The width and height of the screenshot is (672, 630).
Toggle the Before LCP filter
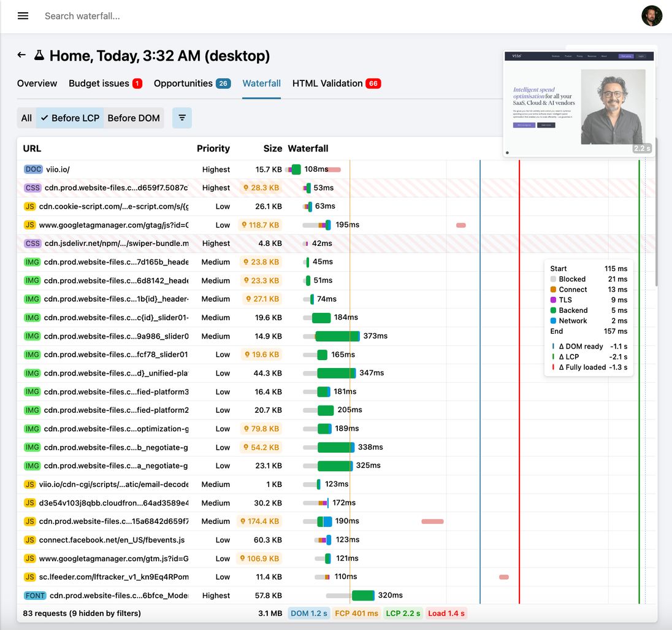70,118
